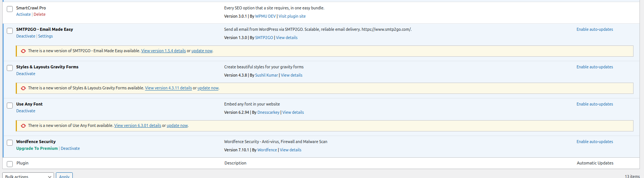The image size is (644, 178).
Task: Check the SmartCrawl Pro plugin checkbox
Action: click(10, 9)
